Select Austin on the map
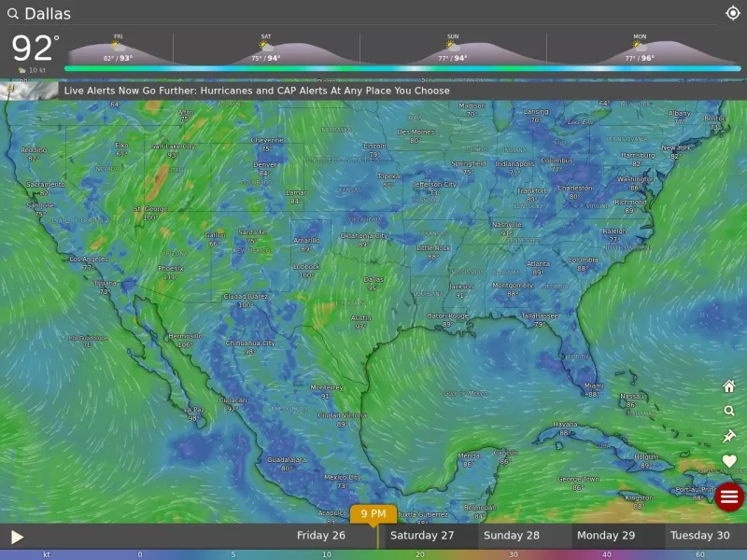Screen dimensions: 747x560 360,322
